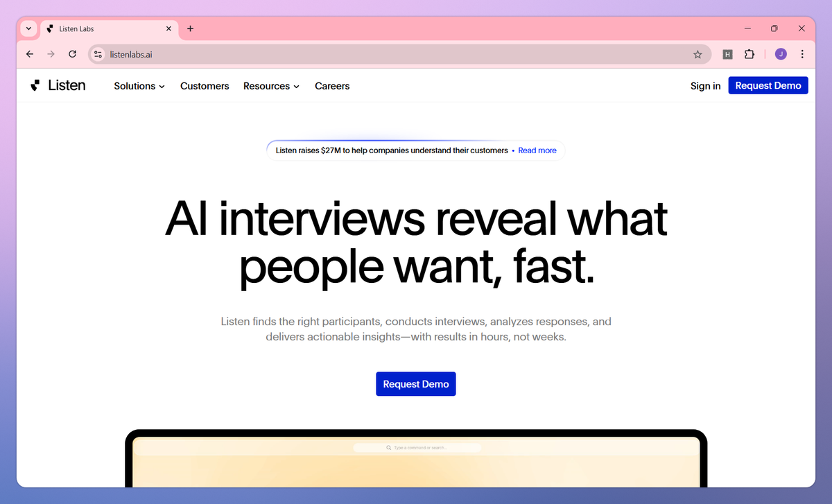832x504 pixels.
Task: Open Chrome three-dot menu
Action: pyautogui.click(x=802, y=54)
